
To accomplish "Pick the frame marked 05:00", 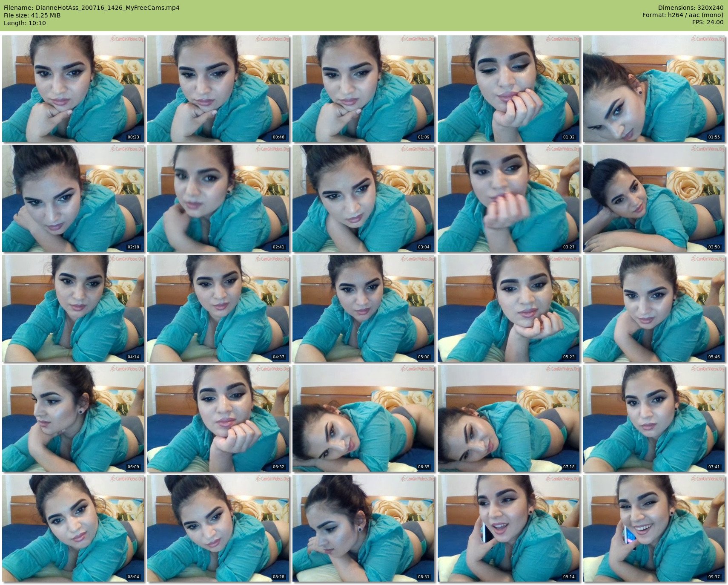I will [364, 308].
